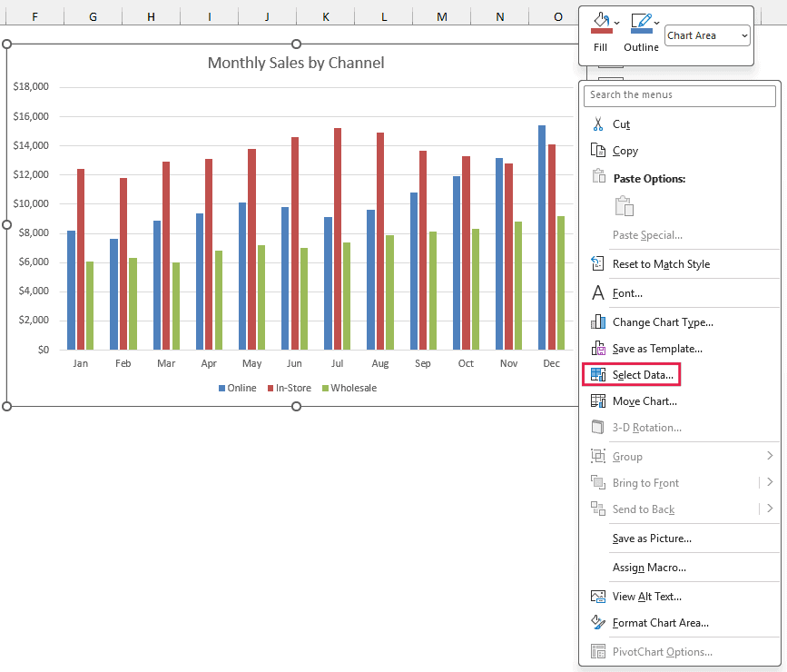Choose Copy from the context menu
This screenshot has height=672, width=787.
(625, 151)
